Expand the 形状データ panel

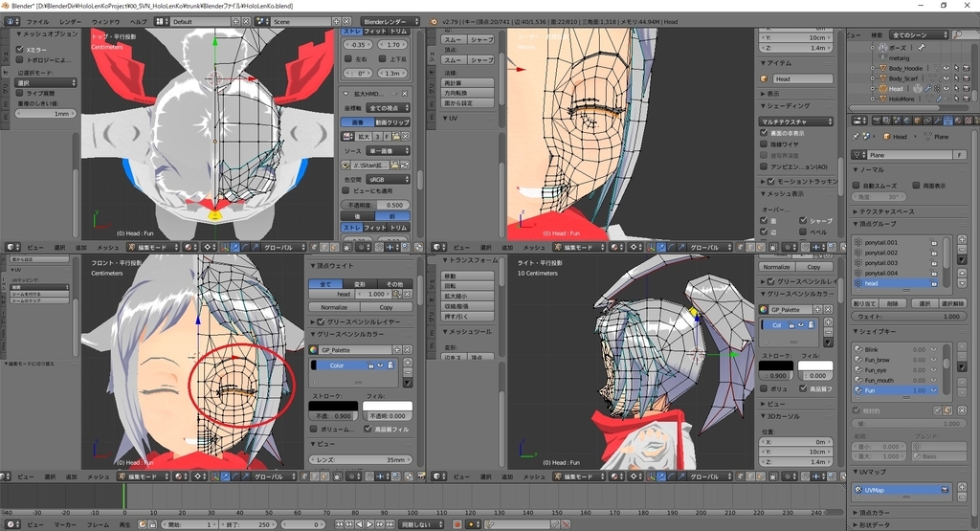pos(856,524)
